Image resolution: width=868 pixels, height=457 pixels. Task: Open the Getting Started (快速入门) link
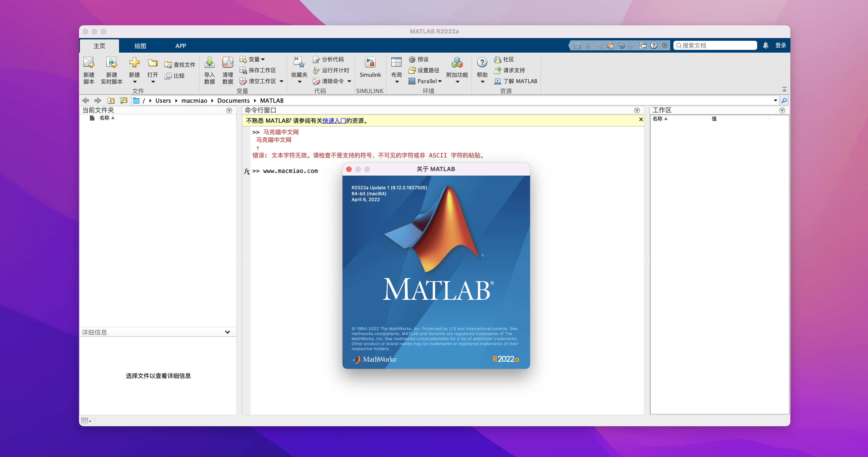(334, 121)
